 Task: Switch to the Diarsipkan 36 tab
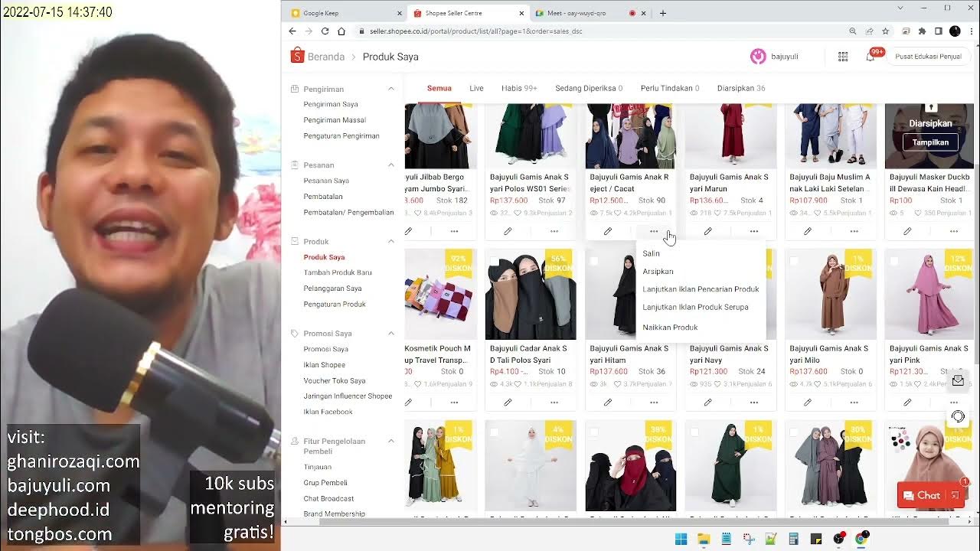(x=741, y=88)
